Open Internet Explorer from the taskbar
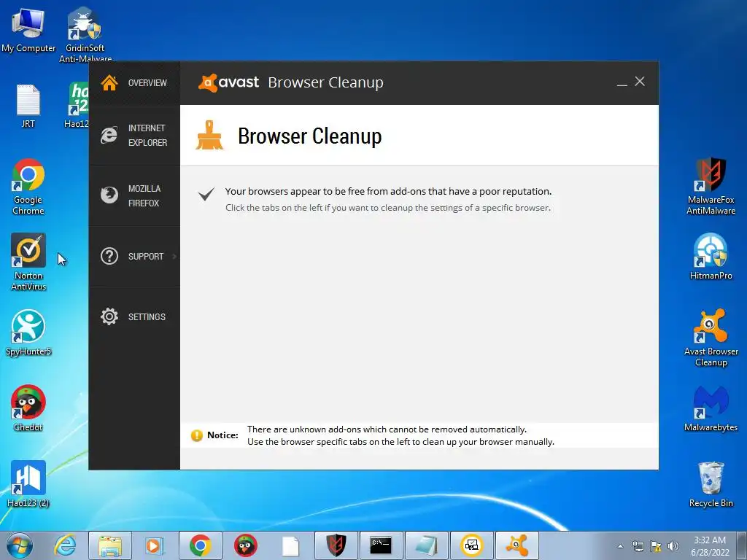This screenshot has width=747, height=560. click(65, 545)
